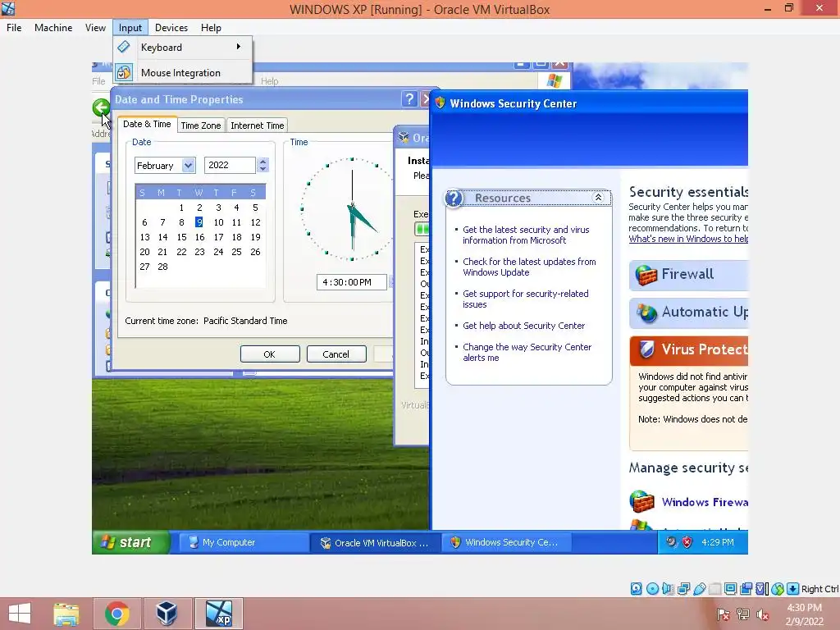Collapse the Resources panel chevron
This screenshot has width=840, height=630.
598,198
